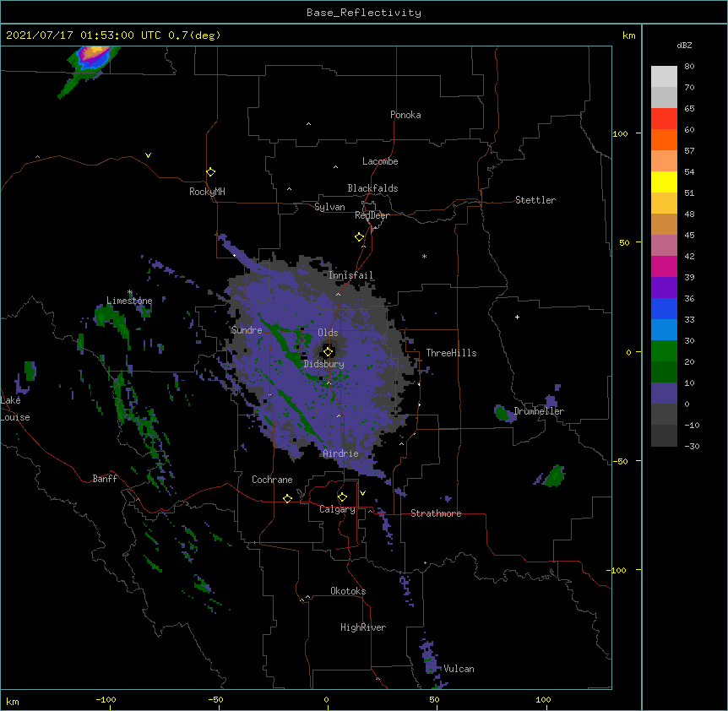Click the Base_Reflectivity title
Screen dimensions: 728x711
point(363,13)
